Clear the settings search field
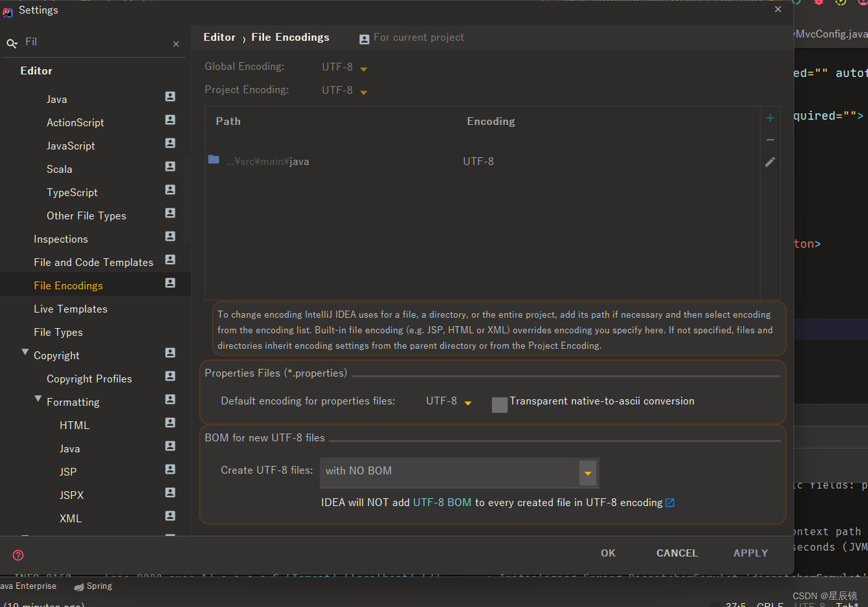Viewport: 868px width, 607px height. click(x=176, y=44)
